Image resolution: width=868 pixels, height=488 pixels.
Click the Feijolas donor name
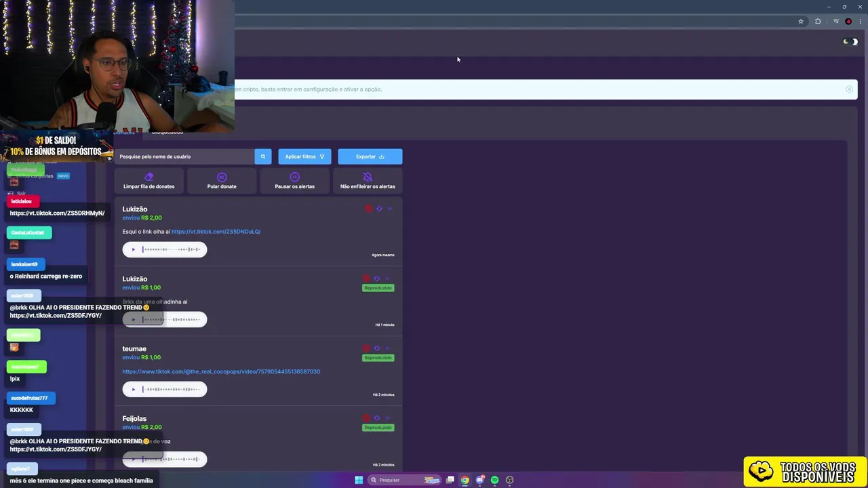(134, 418)
